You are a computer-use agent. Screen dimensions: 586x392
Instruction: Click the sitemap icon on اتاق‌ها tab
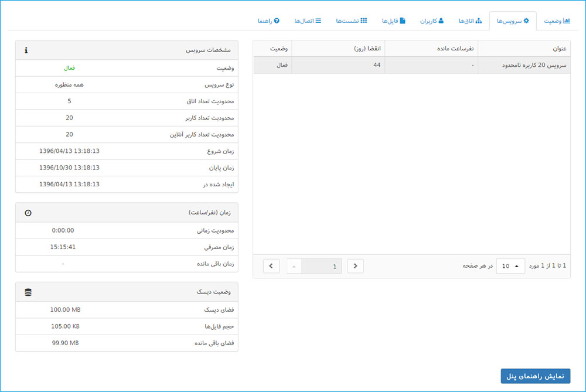[x=478, y=21]
